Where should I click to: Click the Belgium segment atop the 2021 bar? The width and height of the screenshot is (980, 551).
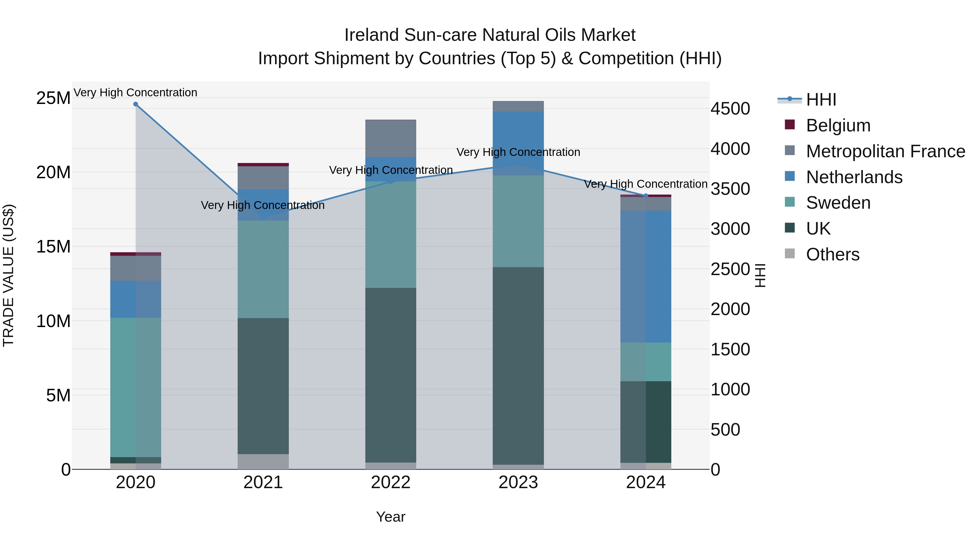(x=263, y=165)
